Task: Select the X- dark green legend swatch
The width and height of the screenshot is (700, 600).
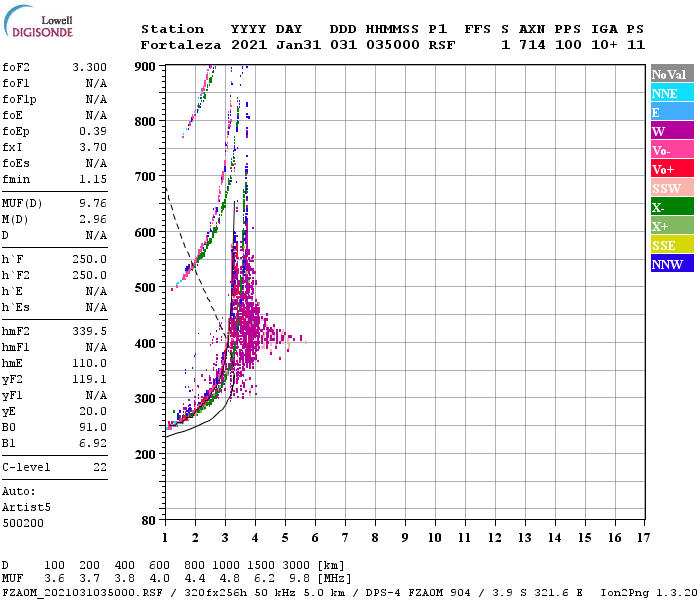Action: (x=672, y=207)
